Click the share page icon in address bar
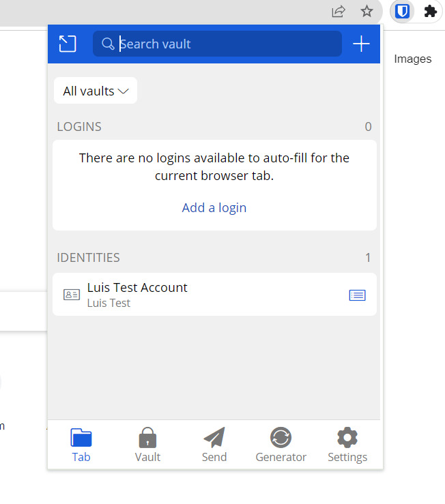 coord(339,12)
